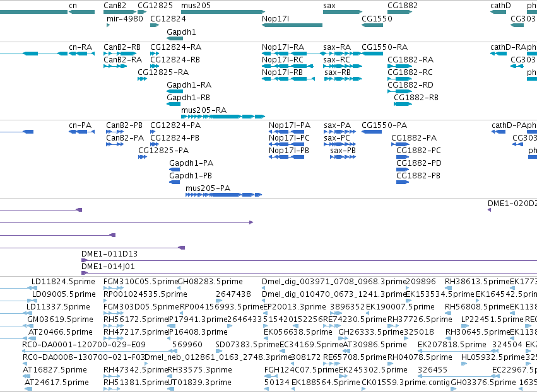Open EST SD07383.5prime

(247, 345)
